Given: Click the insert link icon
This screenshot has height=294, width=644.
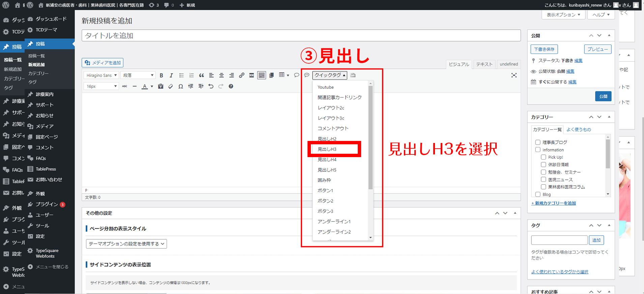Looking at the screenshot, I should coord(241,76).
